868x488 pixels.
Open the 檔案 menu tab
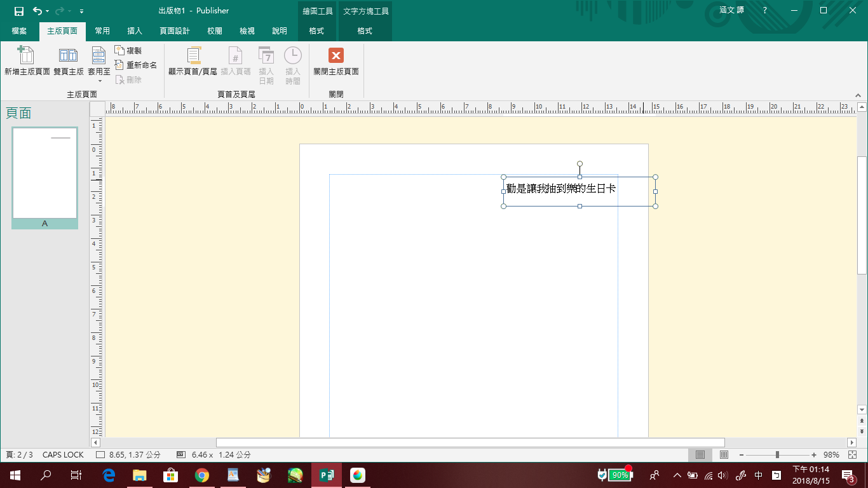coord(19,30)
